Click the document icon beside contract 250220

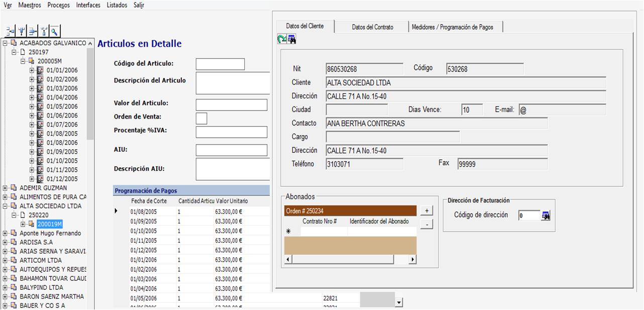pos(23,215)
